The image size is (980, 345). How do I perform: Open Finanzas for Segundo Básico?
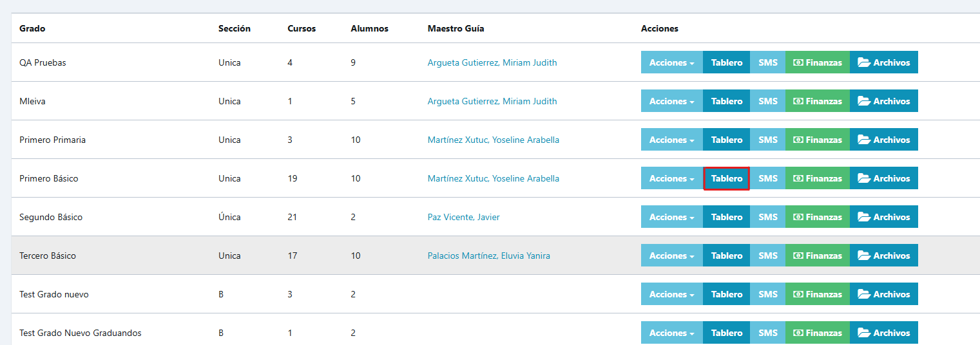pos(818,217)
